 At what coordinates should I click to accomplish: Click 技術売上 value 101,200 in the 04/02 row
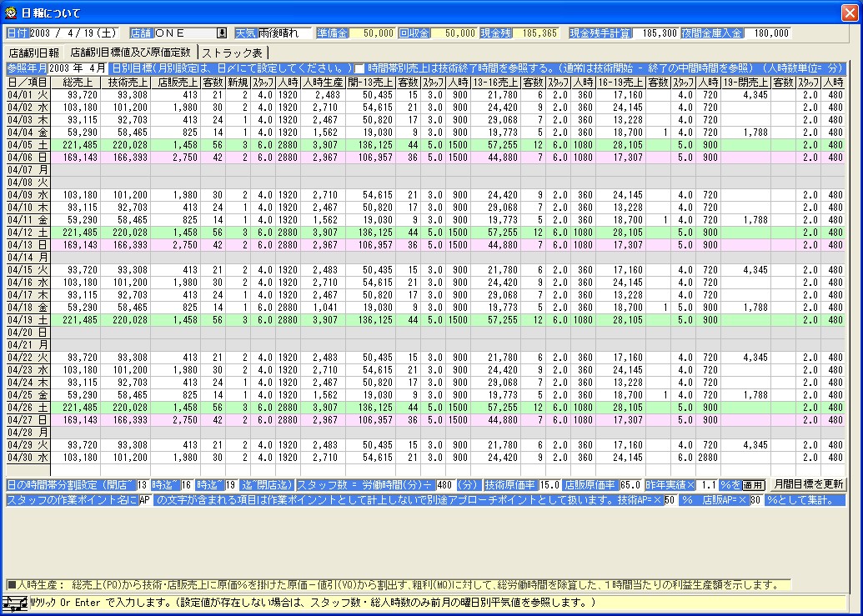pyautogui.click(x=125, y=108)
